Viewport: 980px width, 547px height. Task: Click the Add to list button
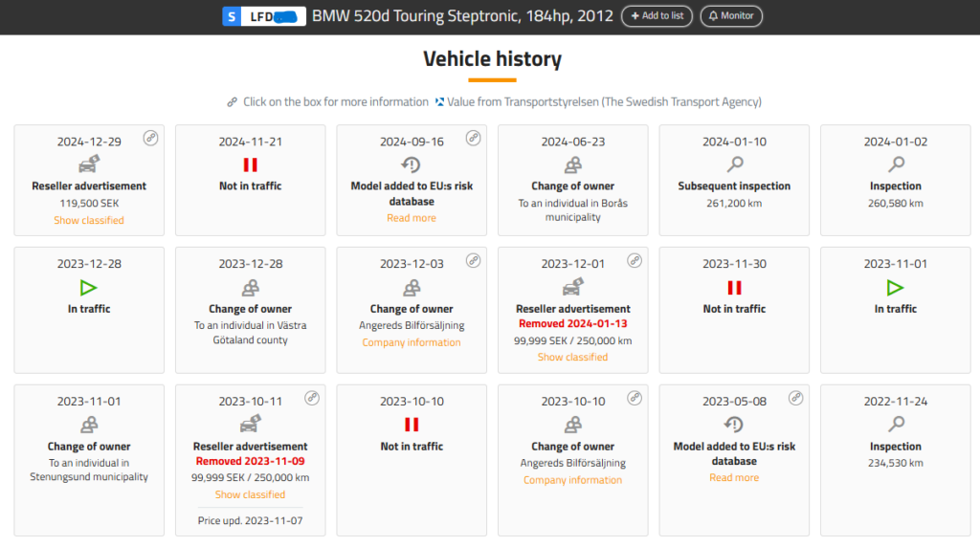657,16
